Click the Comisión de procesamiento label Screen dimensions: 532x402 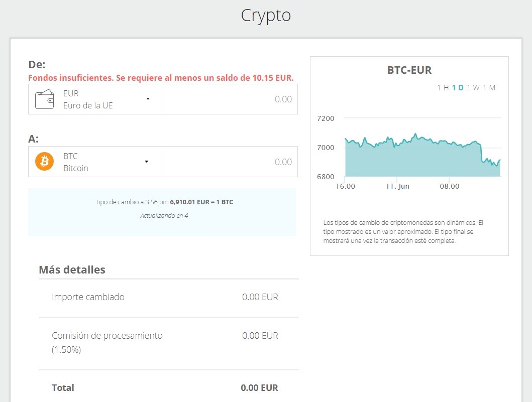pyautogui.click(x=107, y=336)
